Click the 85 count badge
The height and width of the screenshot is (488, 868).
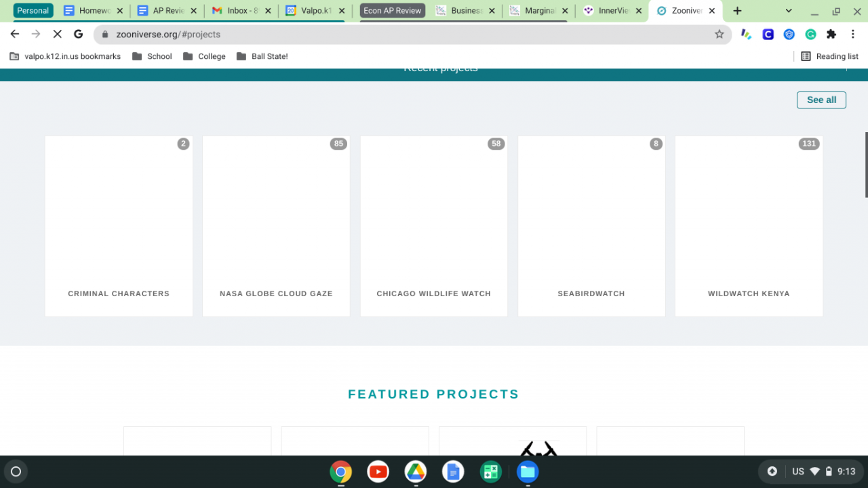point(338,144)
